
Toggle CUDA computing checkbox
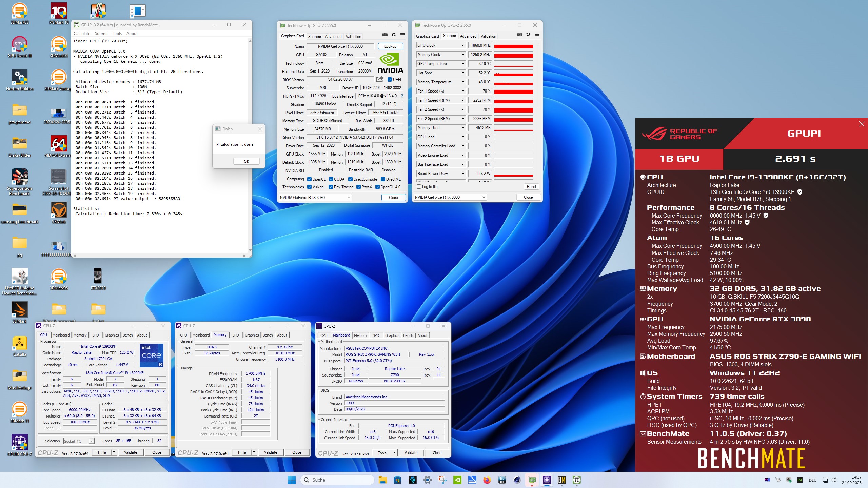click(x=331, y=179)
